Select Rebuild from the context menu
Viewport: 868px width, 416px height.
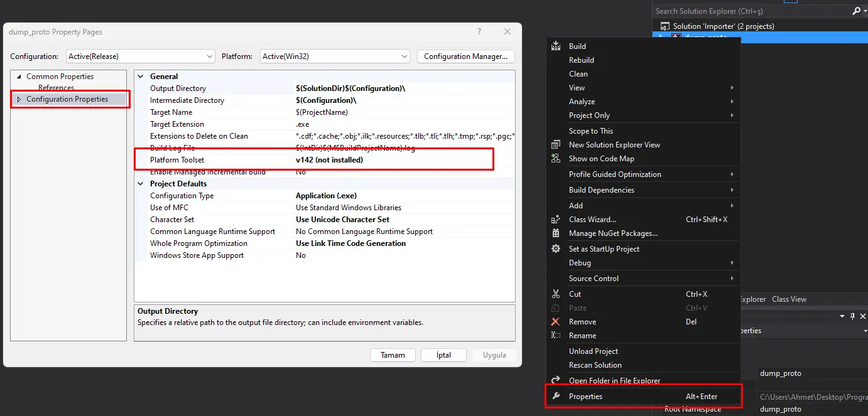[x=581, y=60]
